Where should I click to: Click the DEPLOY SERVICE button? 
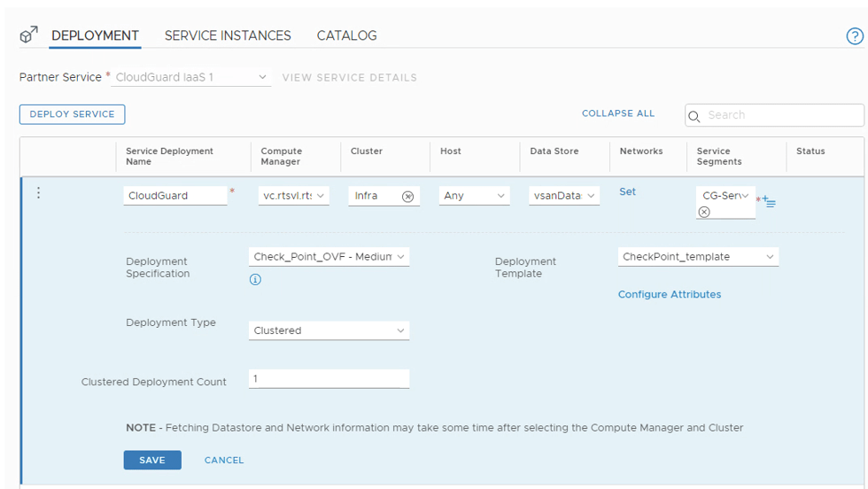coord(72,114)
